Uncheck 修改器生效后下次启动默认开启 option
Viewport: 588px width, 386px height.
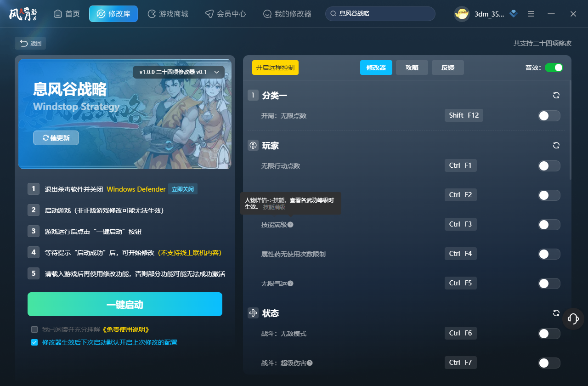pyautogui.click(x=34, y=342)
